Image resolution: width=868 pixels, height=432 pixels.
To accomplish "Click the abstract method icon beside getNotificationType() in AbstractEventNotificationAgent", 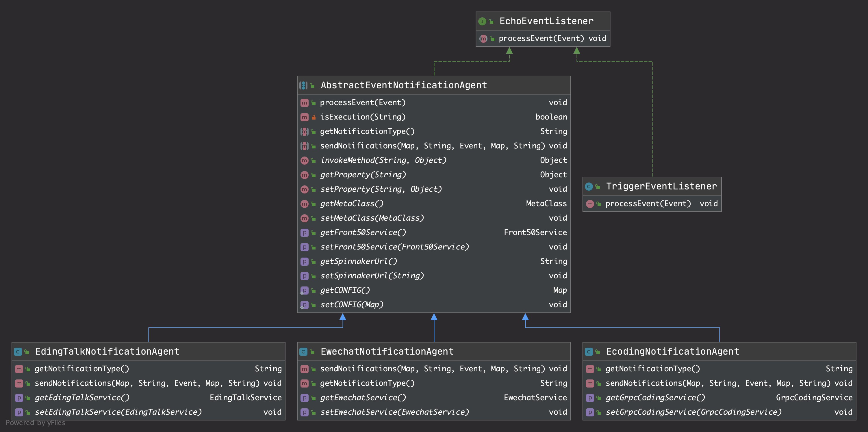I will 304,132.
